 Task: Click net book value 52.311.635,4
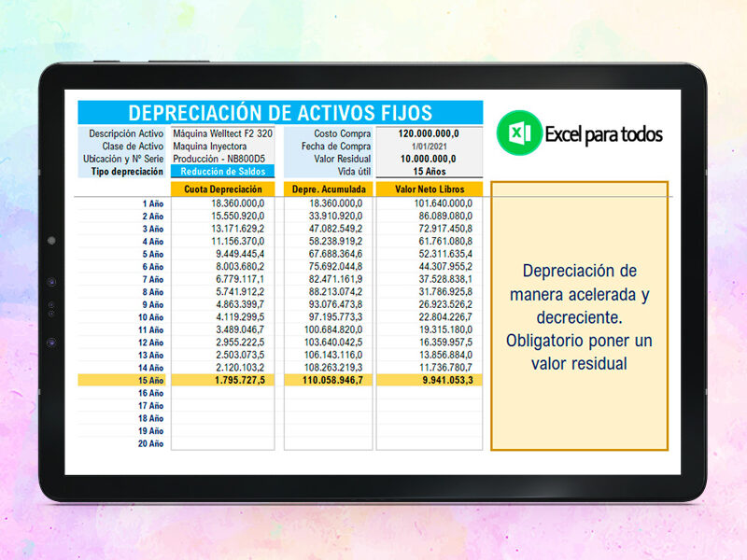click(x=445, y=254)
